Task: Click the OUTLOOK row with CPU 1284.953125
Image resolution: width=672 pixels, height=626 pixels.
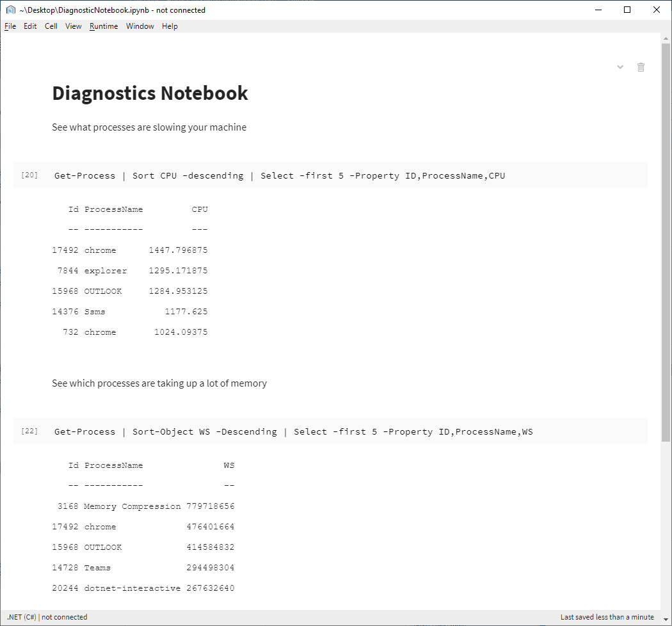Action: point(130,291)
